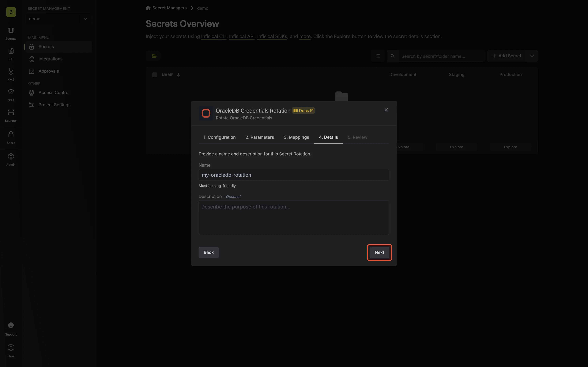Go to the 3. Mappings tab
Viewport: 588px width, 367px height.
[296, 137]
